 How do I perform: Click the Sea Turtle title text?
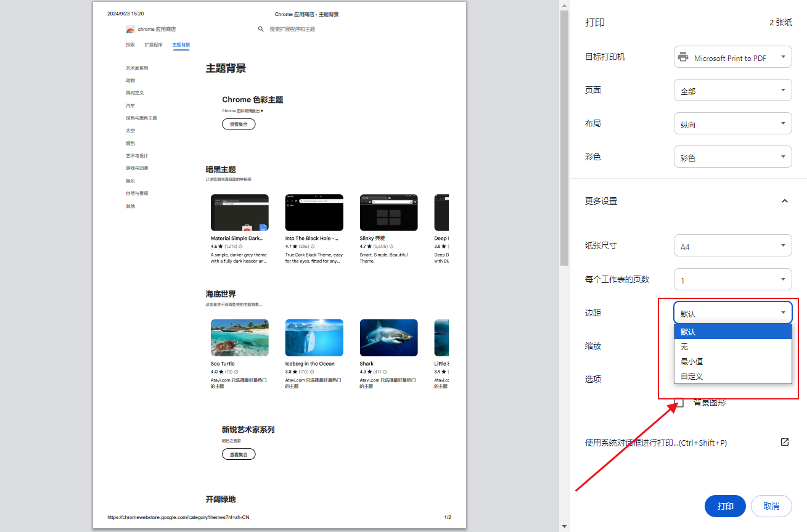click(x=223, y=364)
